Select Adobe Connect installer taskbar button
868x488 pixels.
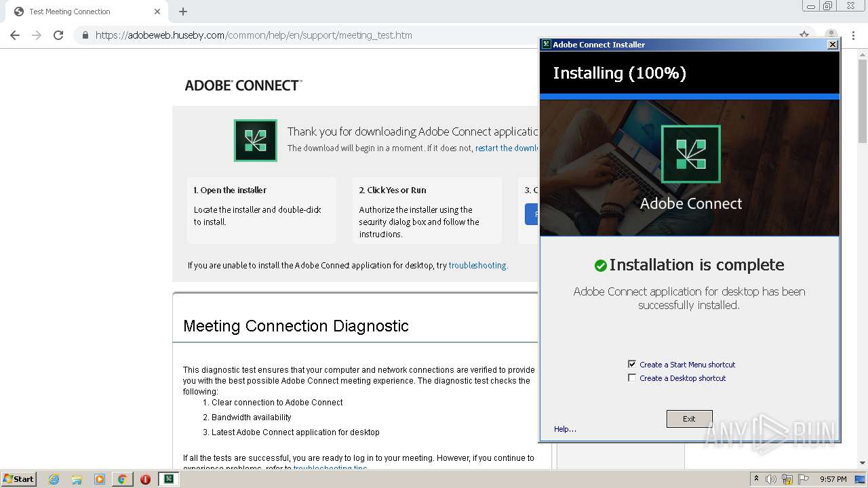[169, 479]
